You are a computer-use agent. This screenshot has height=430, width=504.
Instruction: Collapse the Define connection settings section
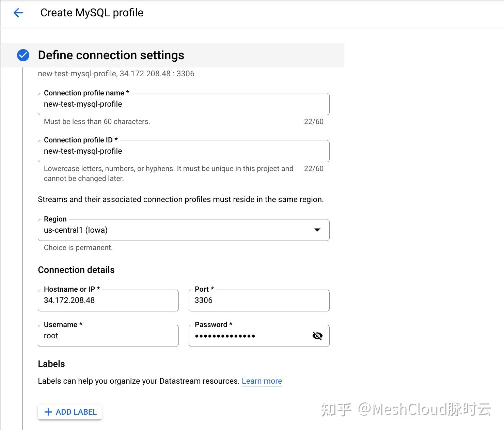(x=111, y=55)
